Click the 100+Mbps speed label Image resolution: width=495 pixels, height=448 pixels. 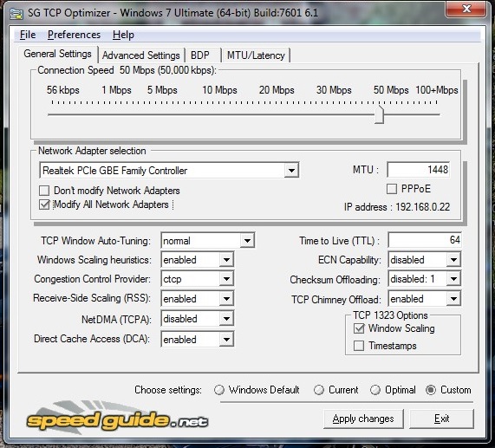pos(437,90)
